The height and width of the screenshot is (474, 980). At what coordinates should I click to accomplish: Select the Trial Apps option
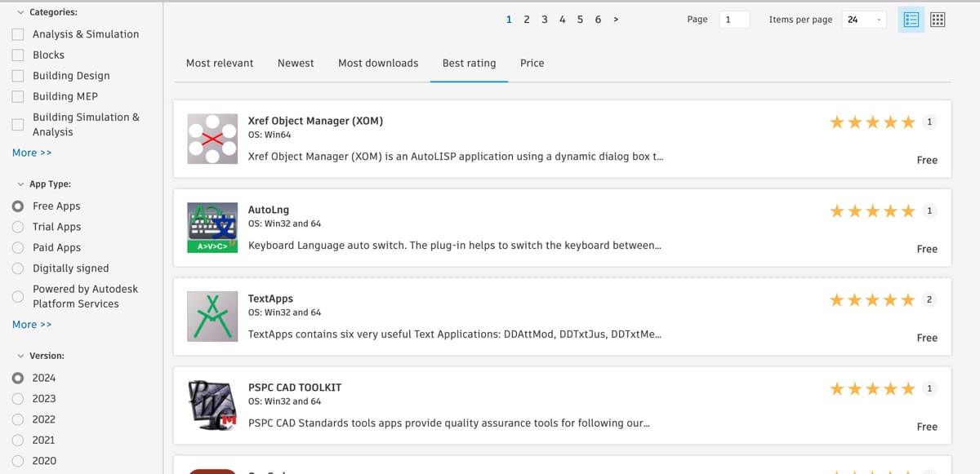click(x=18, y=227)
